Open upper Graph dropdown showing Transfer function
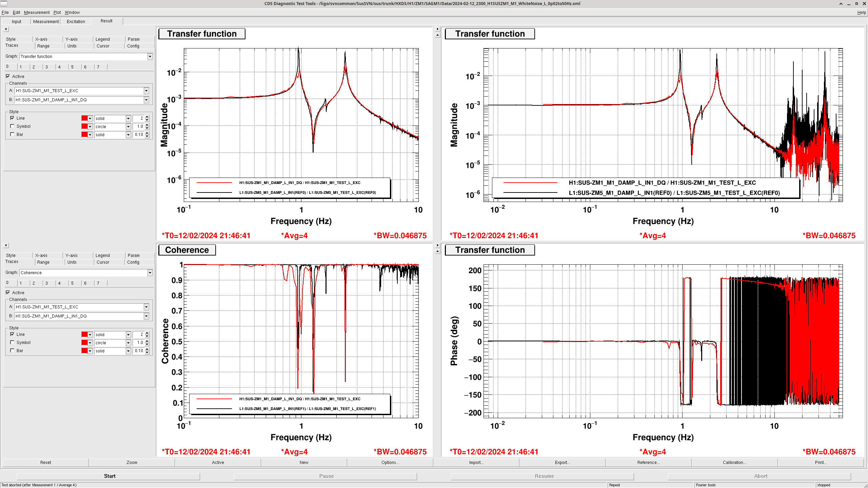Screen dimensions: 868x488 click(150, 57)
